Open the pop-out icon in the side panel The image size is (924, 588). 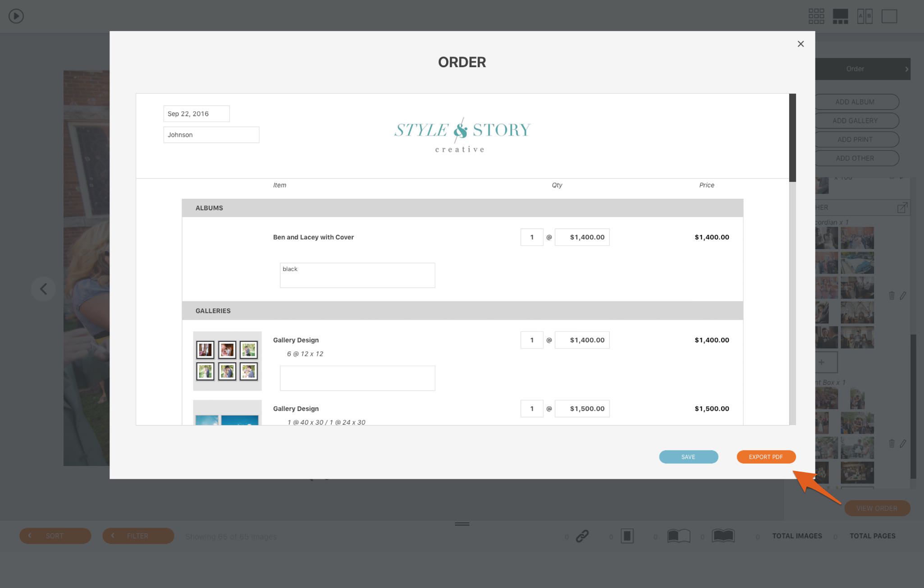(x=902, y=207)
